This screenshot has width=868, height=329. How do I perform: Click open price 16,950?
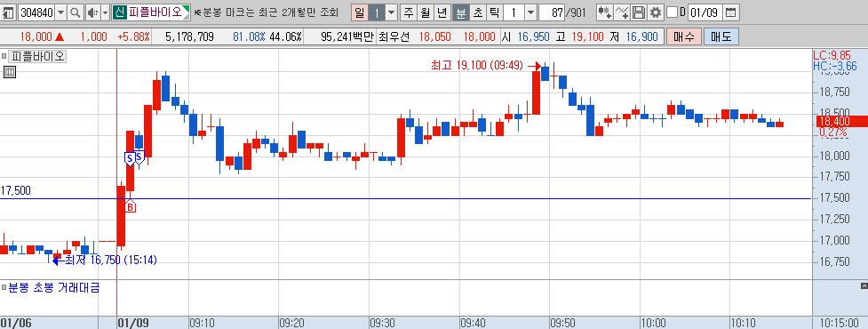[534, 37]
